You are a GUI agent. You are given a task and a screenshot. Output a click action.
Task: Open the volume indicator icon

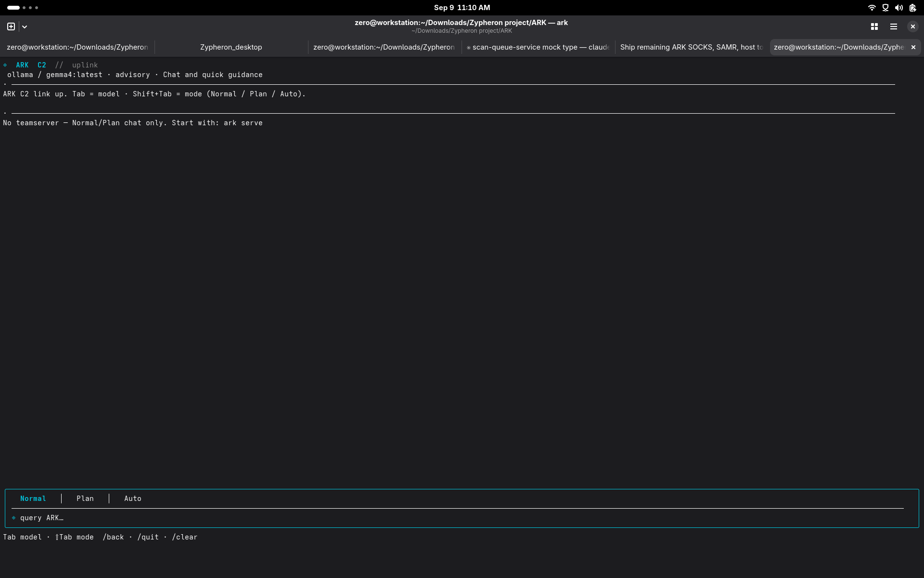(x=899, y=8)
